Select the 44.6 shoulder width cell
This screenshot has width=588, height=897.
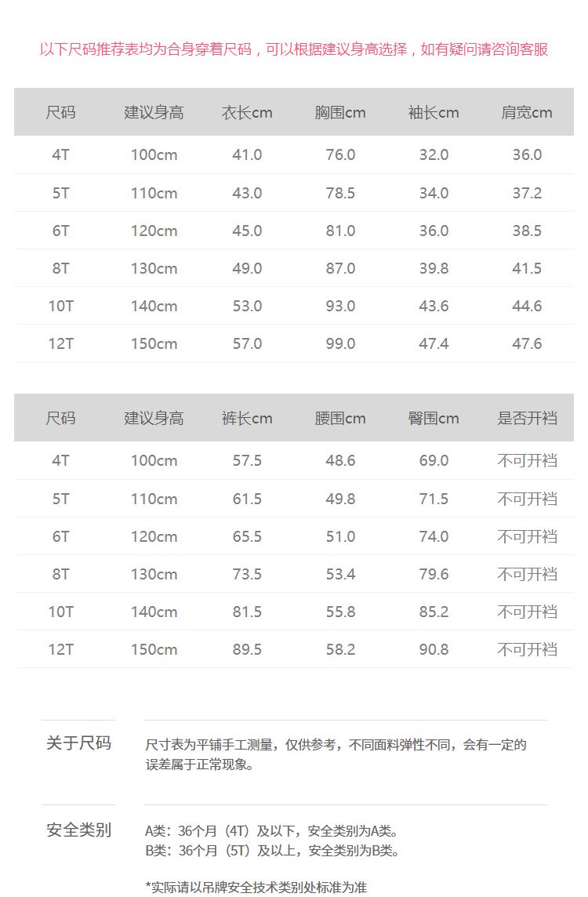527,306
